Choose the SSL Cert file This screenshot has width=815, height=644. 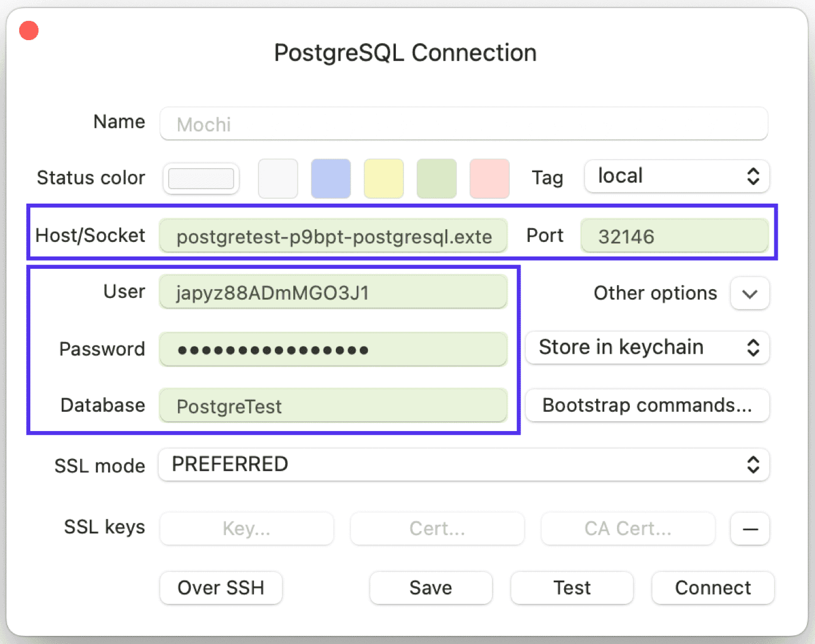(x=437, y=528)
